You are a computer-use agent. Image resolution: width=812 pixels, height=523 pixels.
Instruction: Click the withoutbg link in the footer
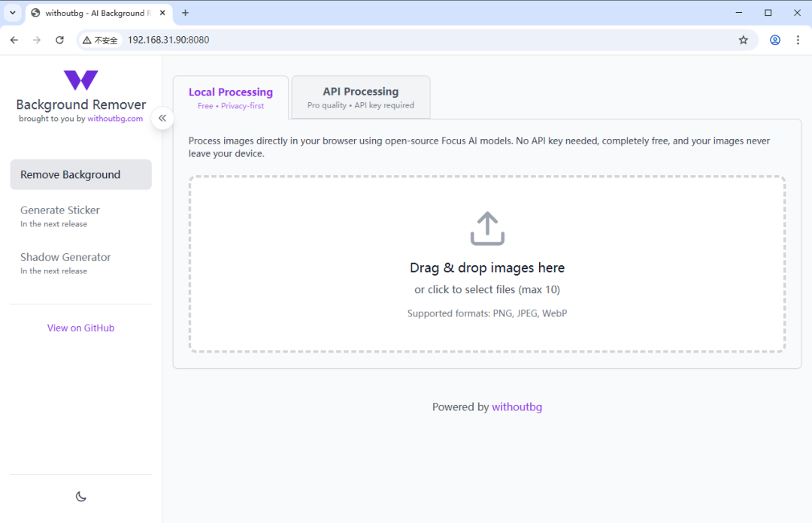point(517,407)
